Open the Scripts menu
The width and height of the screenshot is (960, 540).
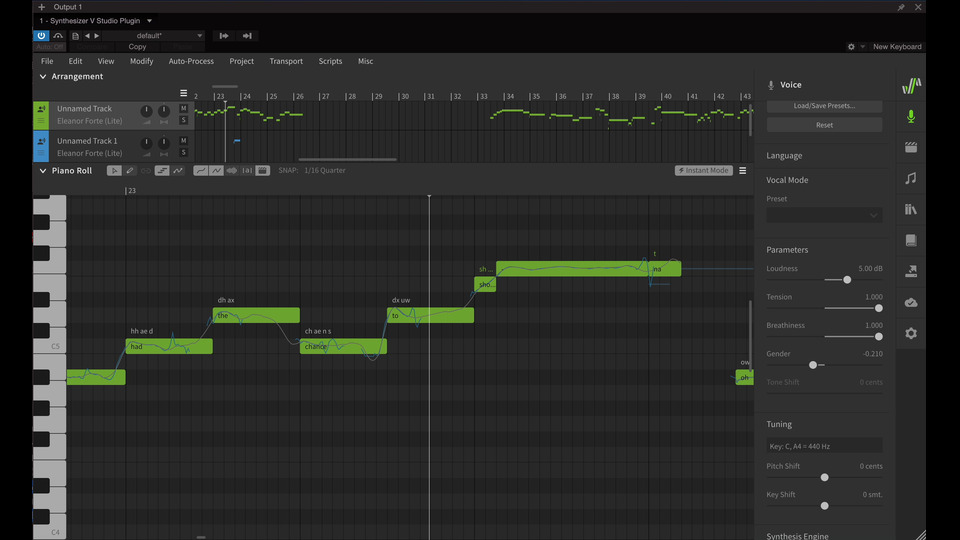click(x=330, y=61)
